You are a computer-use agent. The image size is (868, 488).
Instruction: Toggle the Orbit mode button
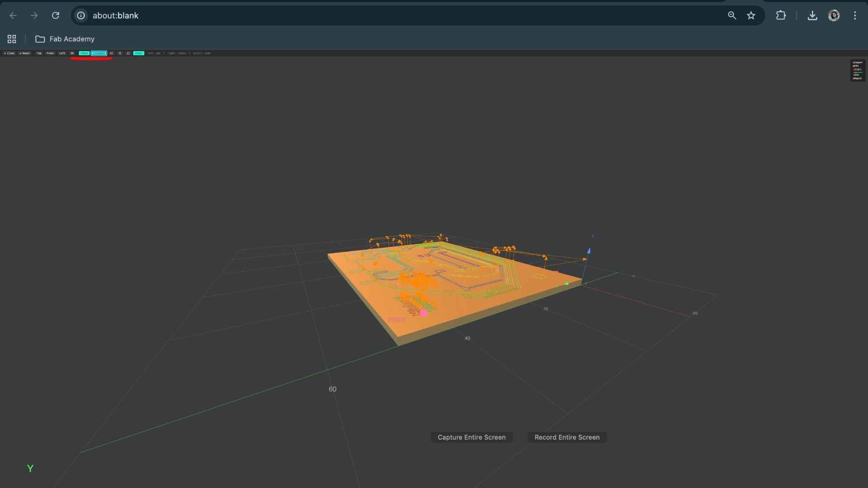pyautogui.click(x=138, y=53)
